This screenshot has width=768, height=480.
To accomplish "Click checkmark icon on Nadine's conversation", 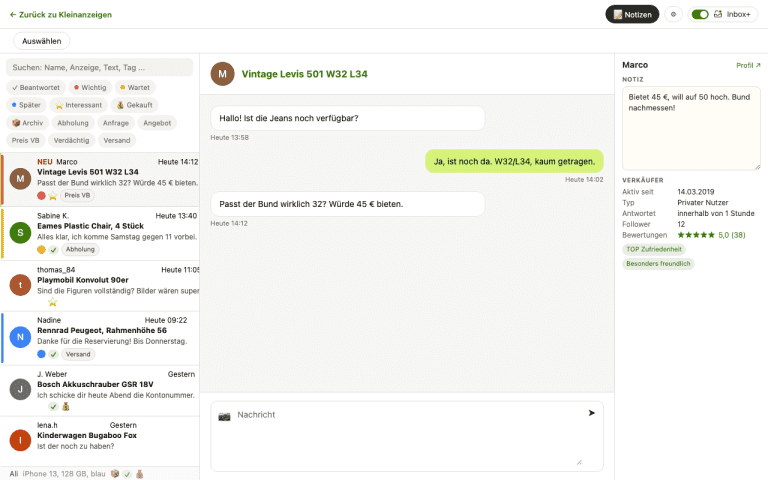I will [53, 354].
